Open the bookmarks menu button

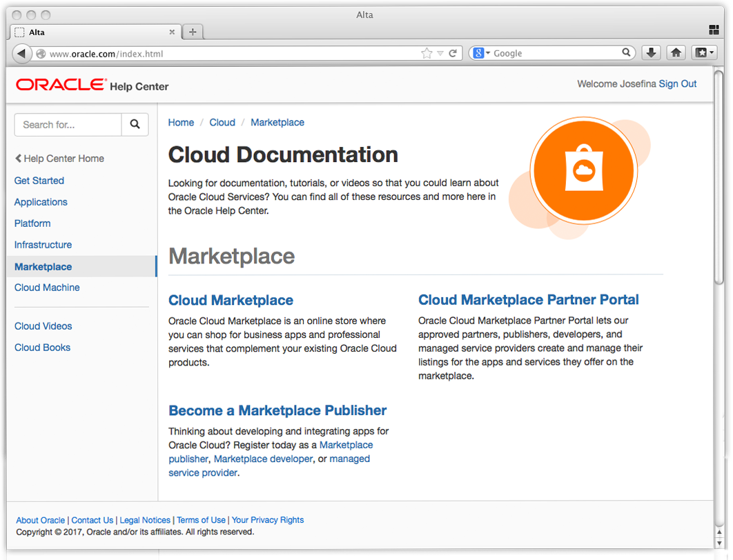click(704, 53)
